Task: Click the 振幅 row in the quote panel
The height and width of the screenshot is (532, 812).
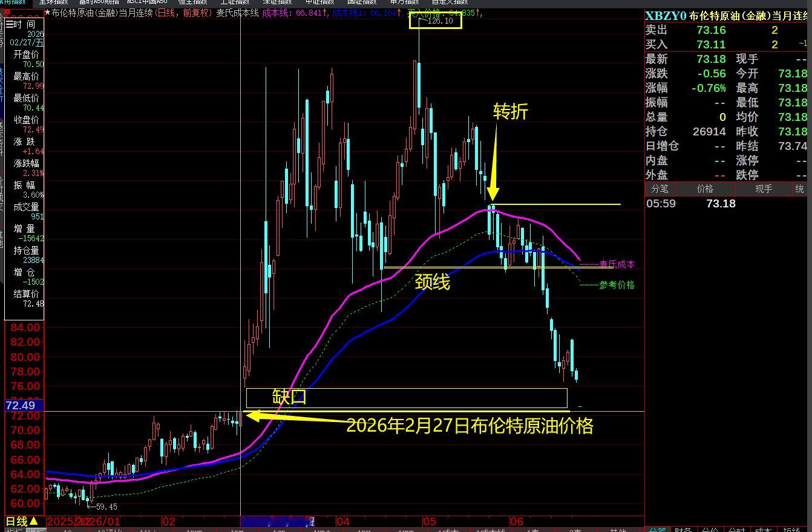Action: point(686,103)
